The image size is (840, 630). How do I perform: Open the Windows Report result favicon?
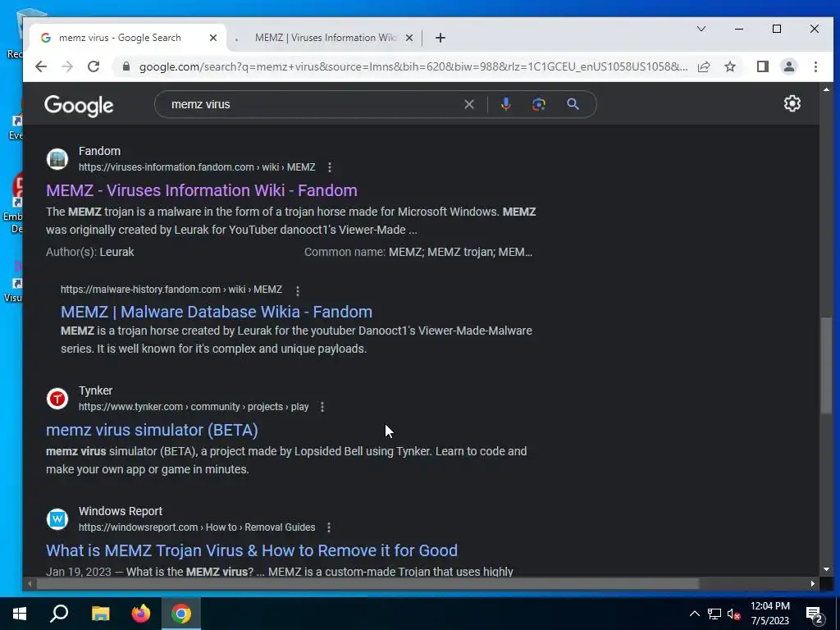coord(57,519)
